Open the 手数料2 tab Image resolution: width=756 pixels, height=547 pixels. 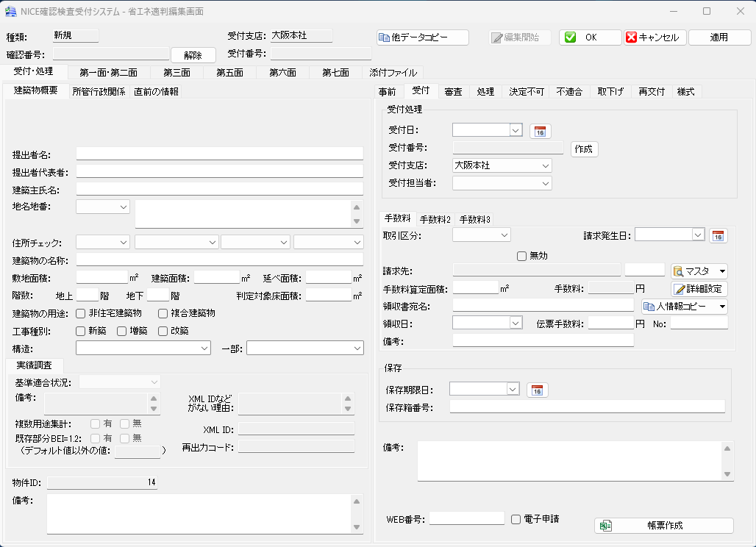pos(435,219)
